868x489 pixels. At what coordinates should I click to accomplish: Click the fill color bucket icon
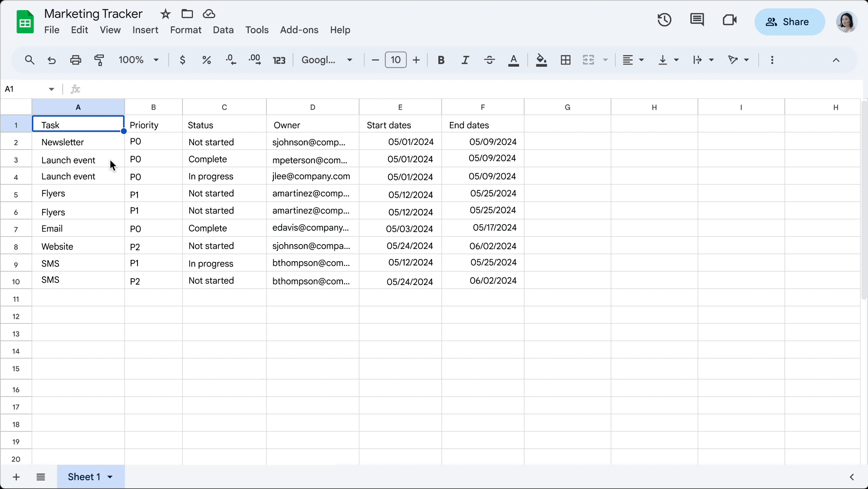(541, 60)
